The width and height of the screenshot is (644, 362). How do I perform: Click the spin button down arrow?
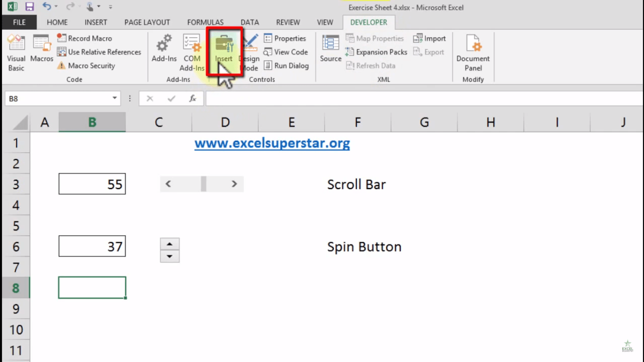[170, 256]
